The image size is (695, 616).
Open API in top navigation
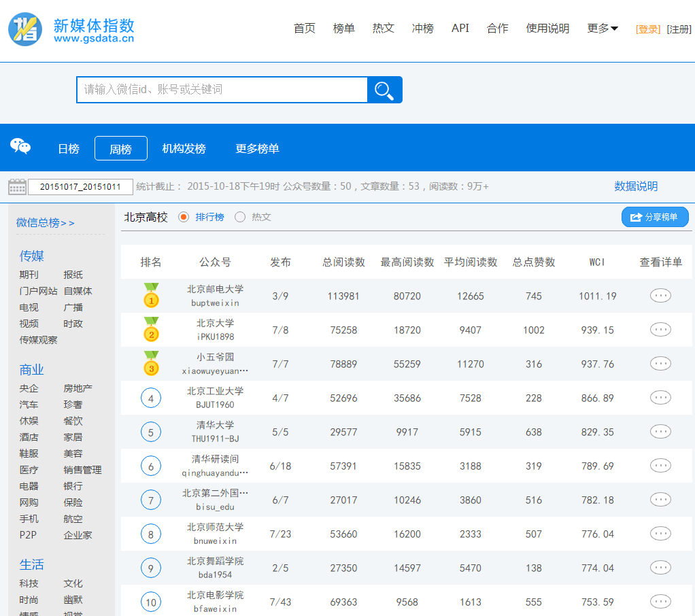click(x=460, y=29)
